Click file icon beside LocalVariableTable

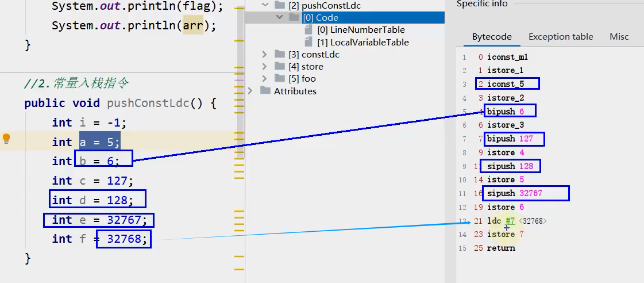pyautogui.click(x=309, y=42)
